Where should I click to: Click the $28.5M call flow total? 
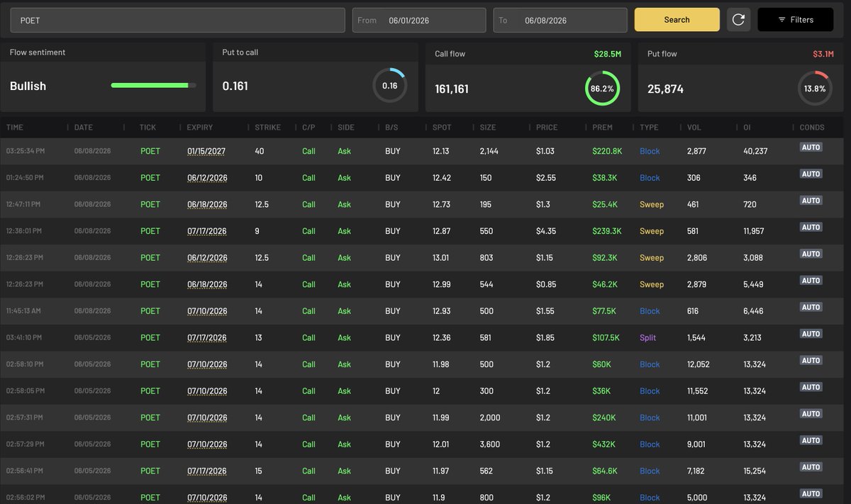(608, 54)
